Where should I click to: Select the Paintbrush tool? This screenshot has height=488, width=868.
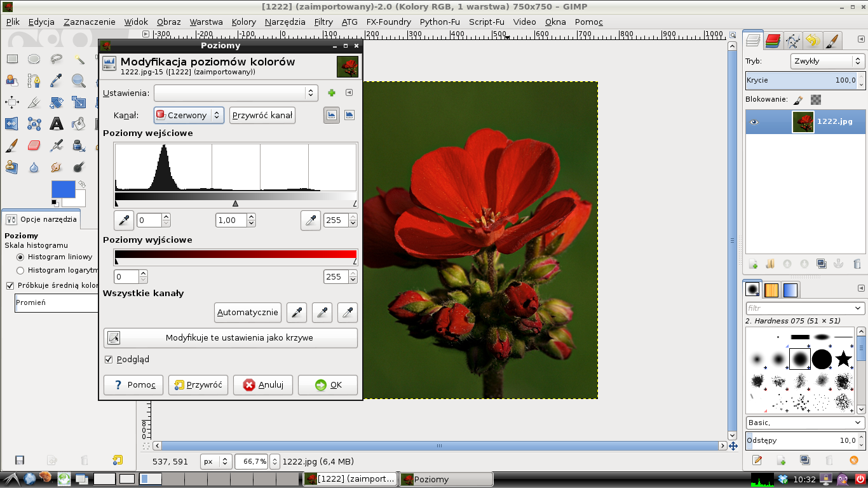[x=11, y=146]
